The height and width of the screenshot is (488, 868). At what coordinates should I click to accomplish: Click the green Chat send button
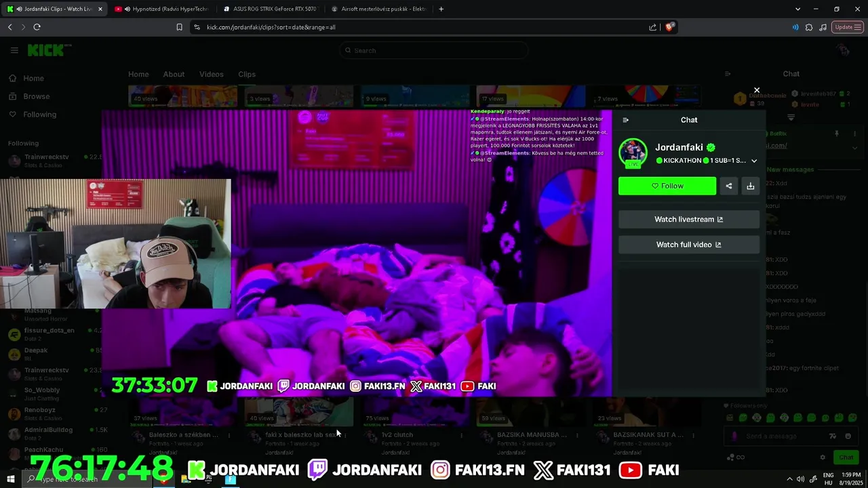(846, 457)
